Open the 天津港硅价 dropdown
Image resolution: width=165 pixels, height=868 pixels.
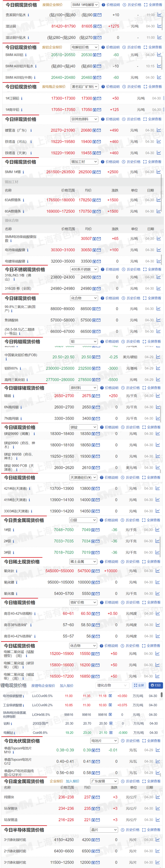tap(83, 477)
